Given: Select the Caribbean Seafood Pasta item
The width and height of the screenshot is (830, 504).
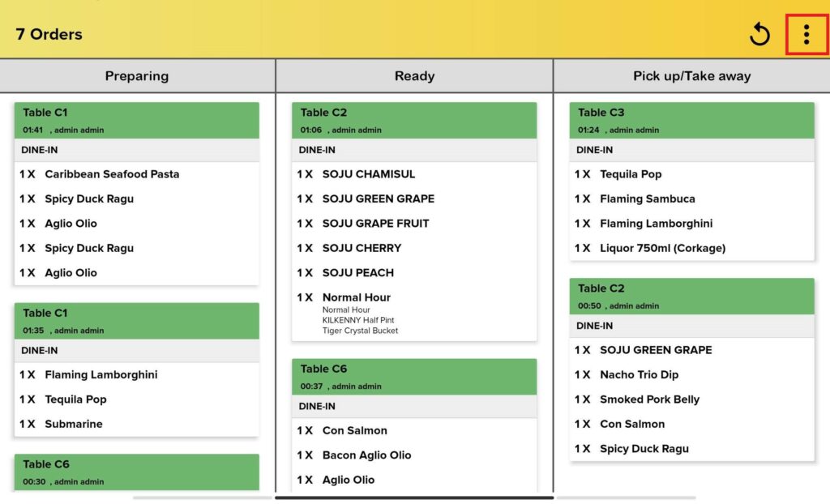Looking at the screenshot, I should pos(112,174).
